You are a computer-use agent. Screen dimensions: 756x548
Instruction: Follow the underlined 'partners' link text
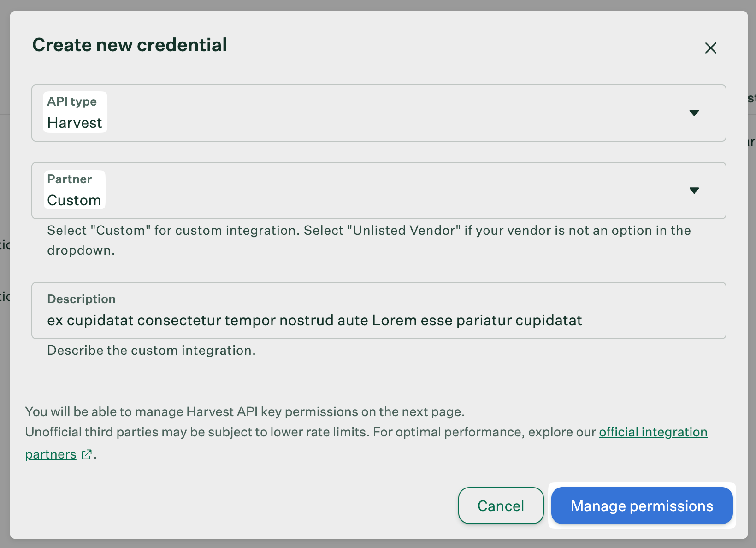[x=51, y=454]
